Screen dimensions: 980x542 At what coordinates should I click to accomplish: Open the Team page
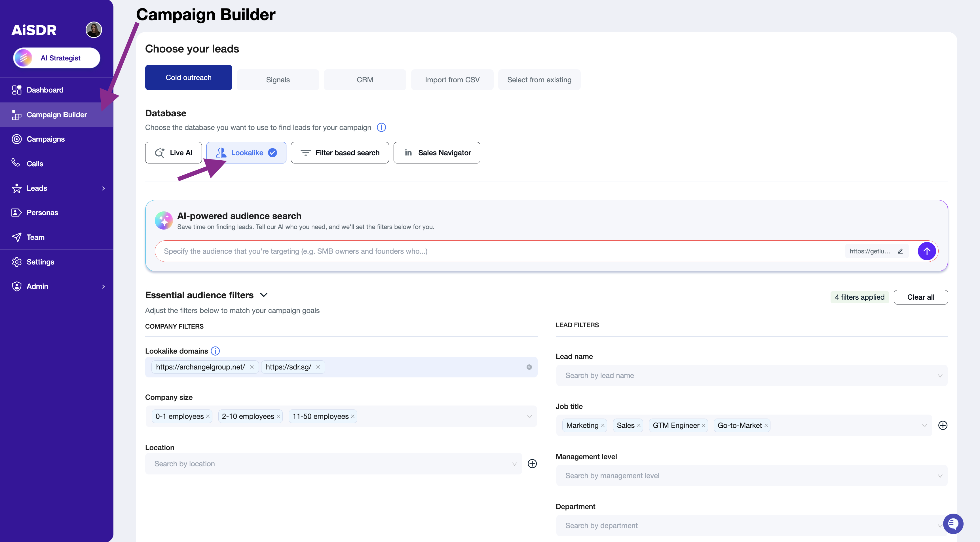click(57, 237)
